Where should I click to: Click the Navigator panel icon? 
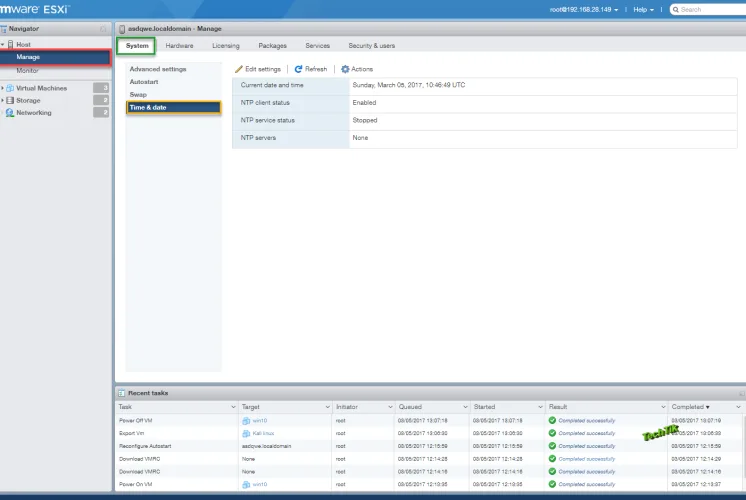4,29
